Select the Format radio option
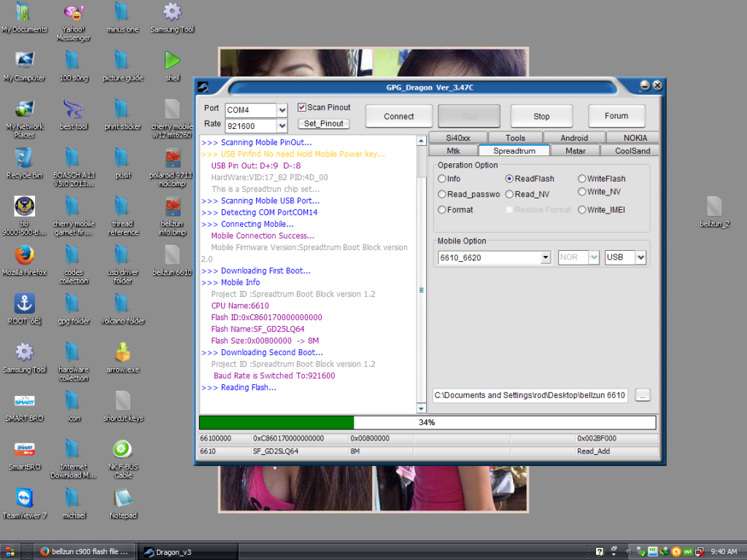 tap(442, 210)
